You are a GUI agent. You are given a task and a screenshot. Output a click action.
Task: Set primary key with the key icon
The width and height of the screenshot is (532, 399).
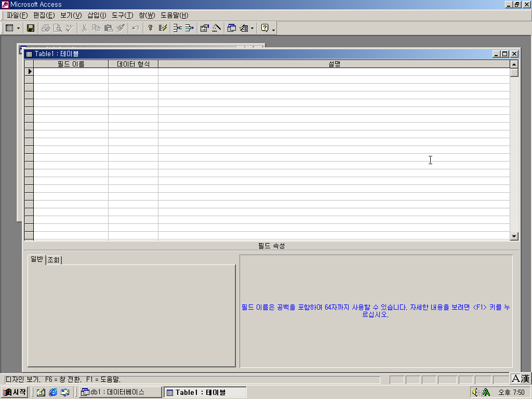pyautogui.click(x=150, y=28)
